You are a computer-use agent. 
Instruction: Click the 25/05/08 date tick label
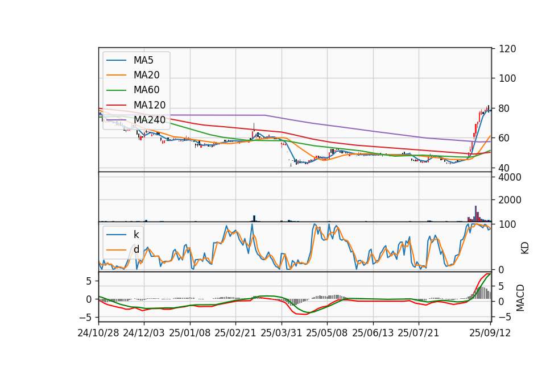click(x=327, y=333)
